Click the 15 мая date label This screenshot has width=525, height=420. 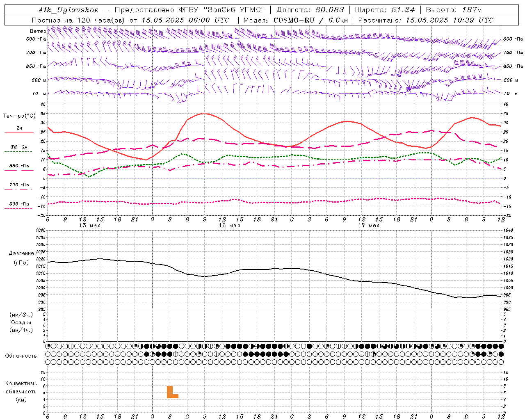click(89, 226)
